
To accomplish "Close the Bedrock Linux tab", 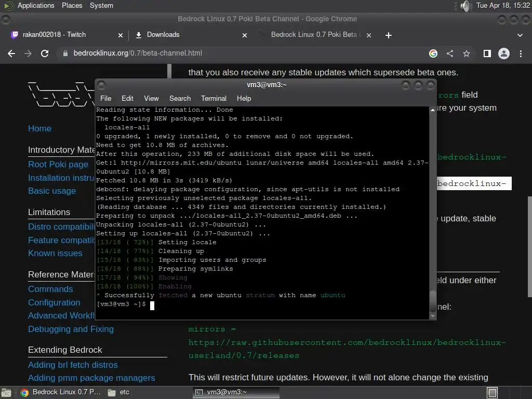I will coord(369,35).
